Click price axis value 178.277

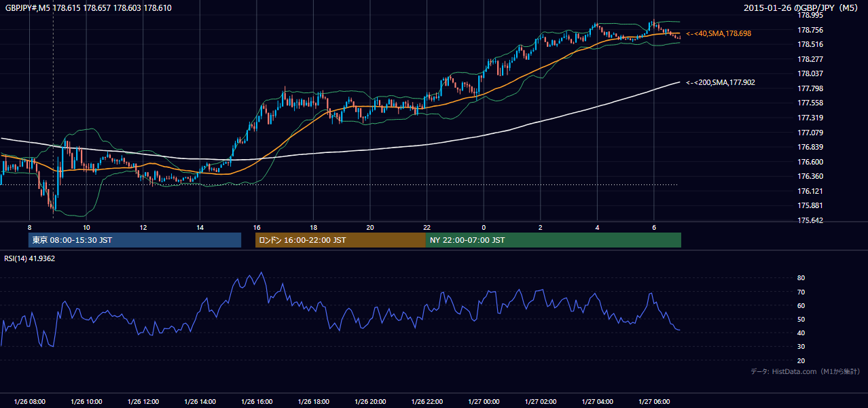[x=810, y=59]
